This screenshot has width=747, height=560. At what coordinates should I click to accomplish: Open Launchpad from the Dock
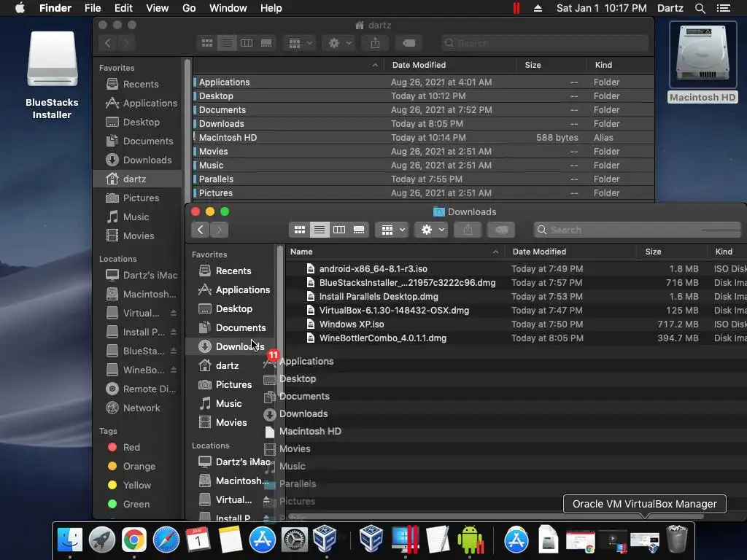pos(102,540)
